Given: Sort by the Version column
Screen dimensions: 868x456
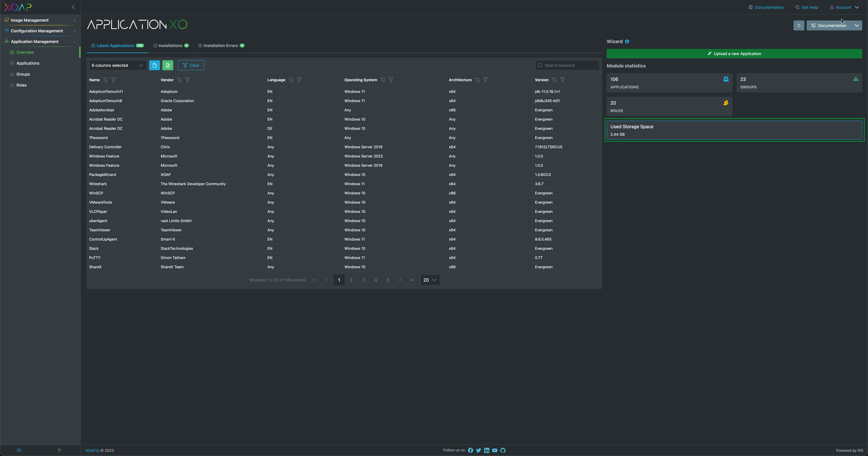Looking at the screenshot, I should [x=554, y=80].
